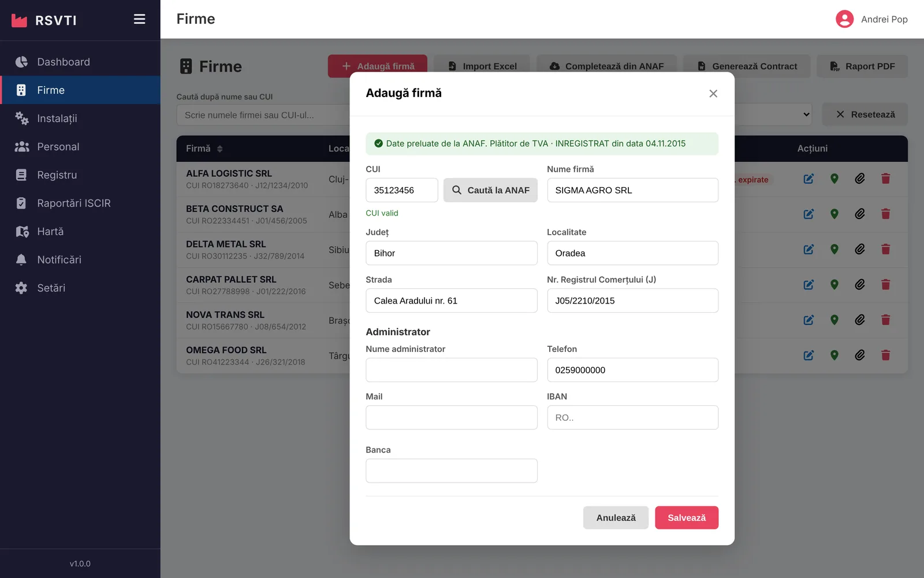Open Setări from sidebar

pos(80,288)
